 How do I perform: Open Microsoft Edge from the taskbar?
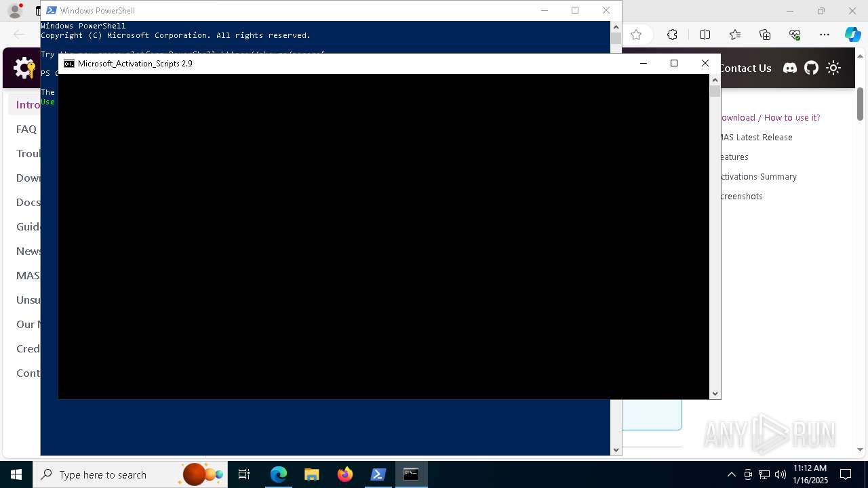(279, 474)
